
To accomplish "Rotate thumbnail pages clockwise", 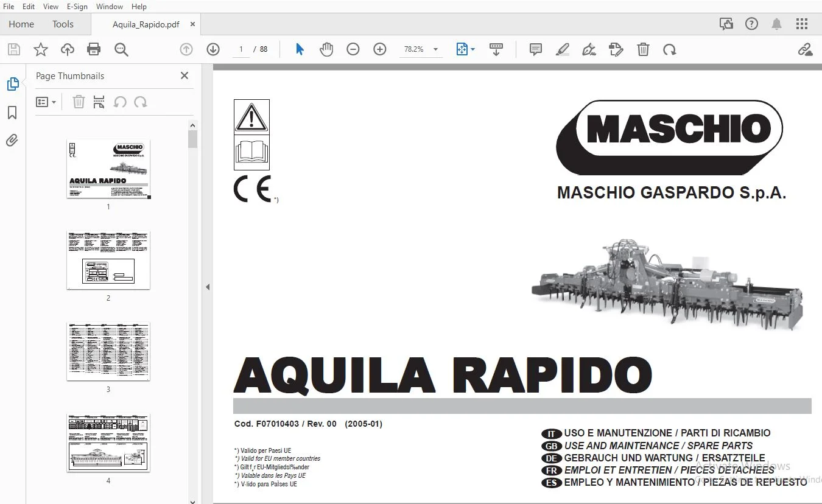I will pos(141,102).
